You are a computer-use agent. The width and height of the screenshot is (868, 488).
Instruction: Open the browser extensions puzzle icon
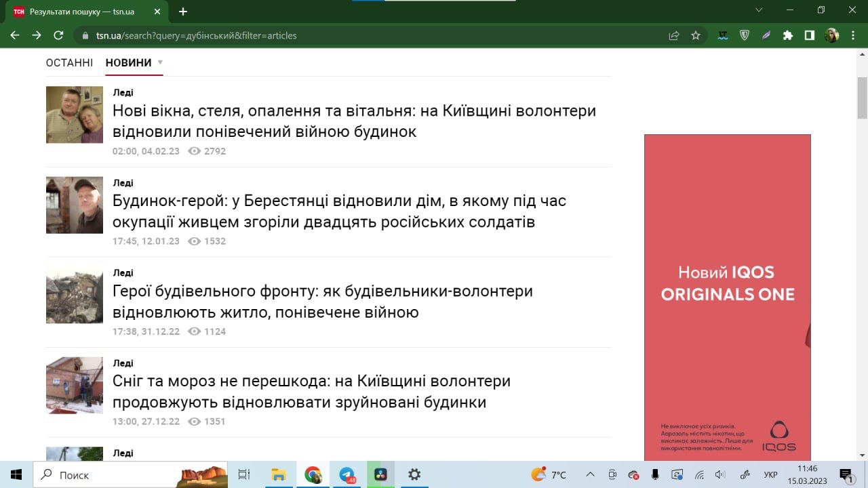[x=787, y=35]
